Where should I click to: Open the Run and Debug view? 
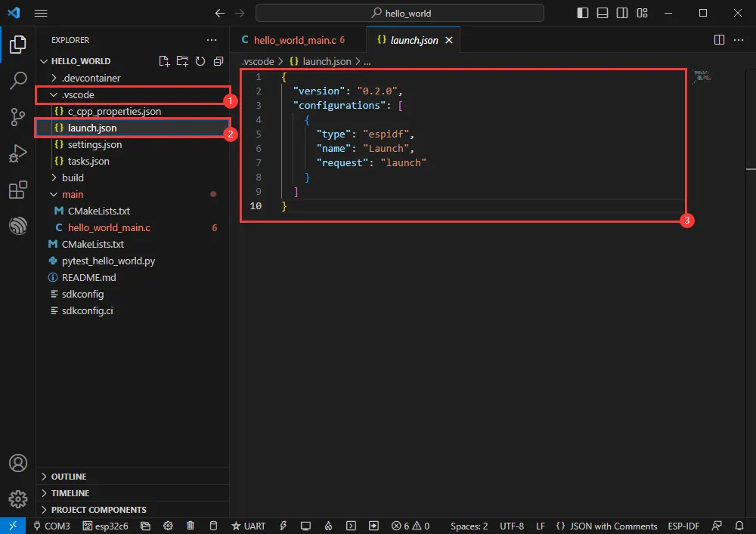17,153
